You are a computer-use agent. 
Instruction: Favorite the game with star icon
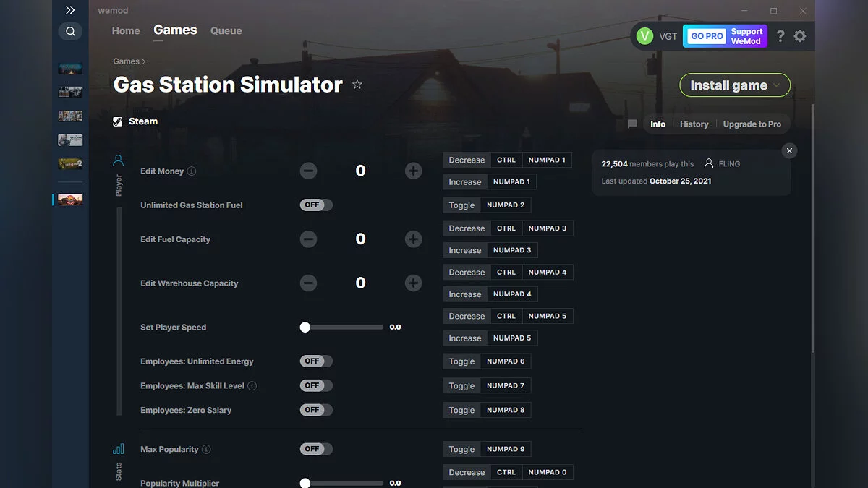(x=357, y=85)
